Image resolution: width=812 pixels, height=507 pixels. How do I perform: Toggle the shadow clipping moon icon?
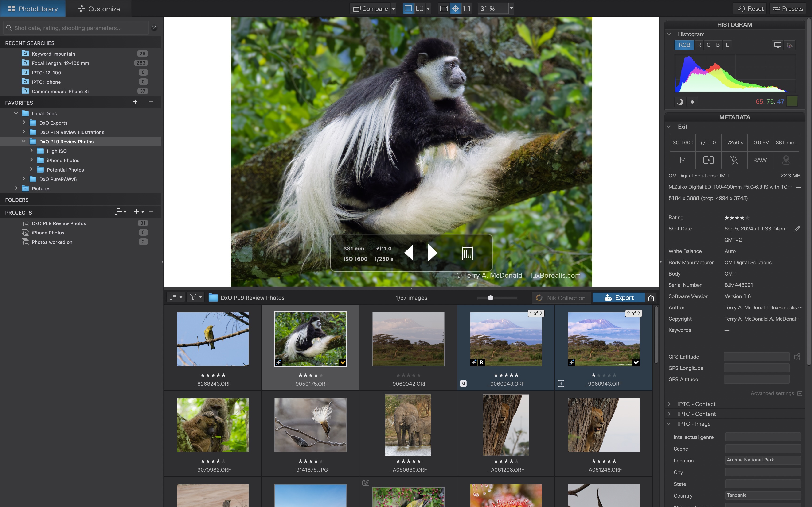[680, 102]
